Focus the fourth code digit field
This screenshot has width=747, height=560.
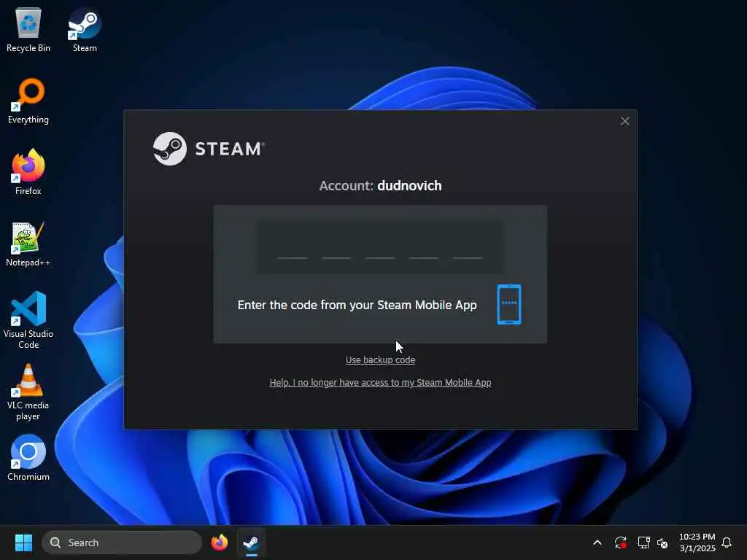[x=424, y=246]
